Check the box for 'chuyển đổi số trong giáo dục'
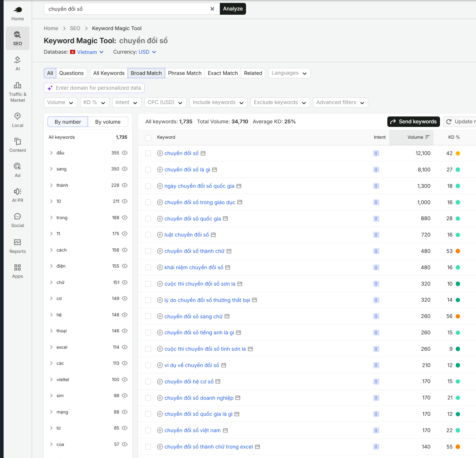The width and height of the screenshot is (476, 458). 148,203
